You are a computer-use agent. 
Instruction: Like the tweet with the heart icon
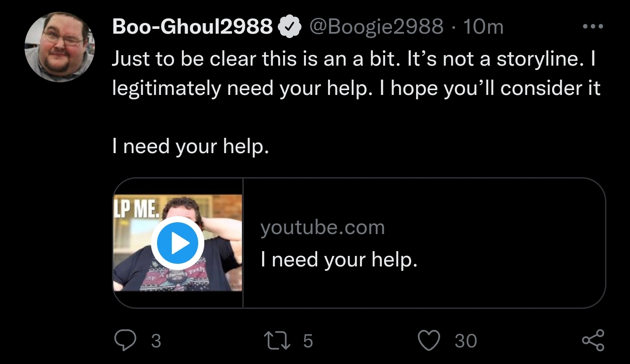point(429,340)
